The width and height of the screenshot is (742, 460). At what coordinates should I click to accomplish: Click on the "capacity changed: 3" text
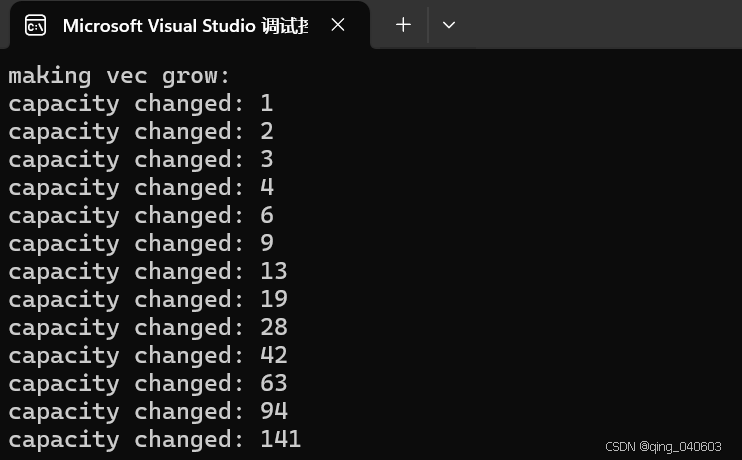[x=140, y=160]
